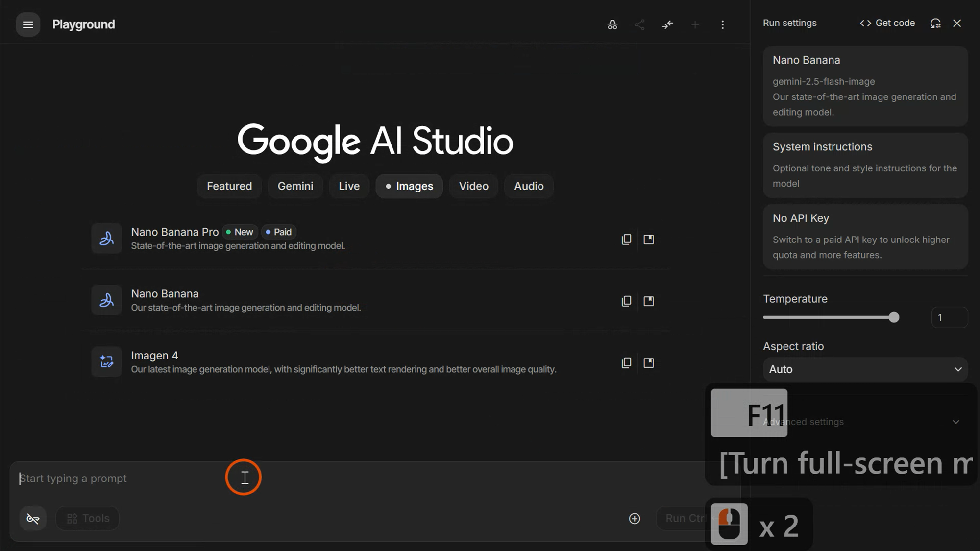The height and width of the screenshot is (551, 980).
Task: Open Imagen 4 docs icon
Action: (649, 362)
